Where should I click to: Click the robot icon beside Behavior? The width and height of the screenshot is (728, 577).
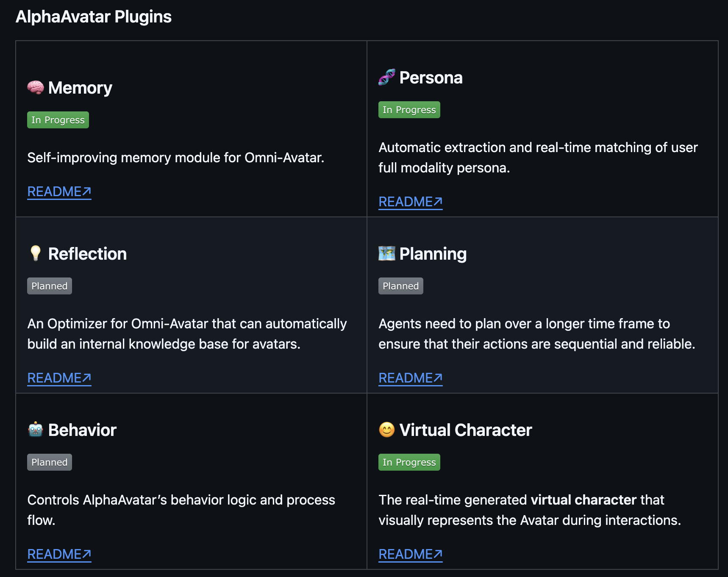(36, 430)
